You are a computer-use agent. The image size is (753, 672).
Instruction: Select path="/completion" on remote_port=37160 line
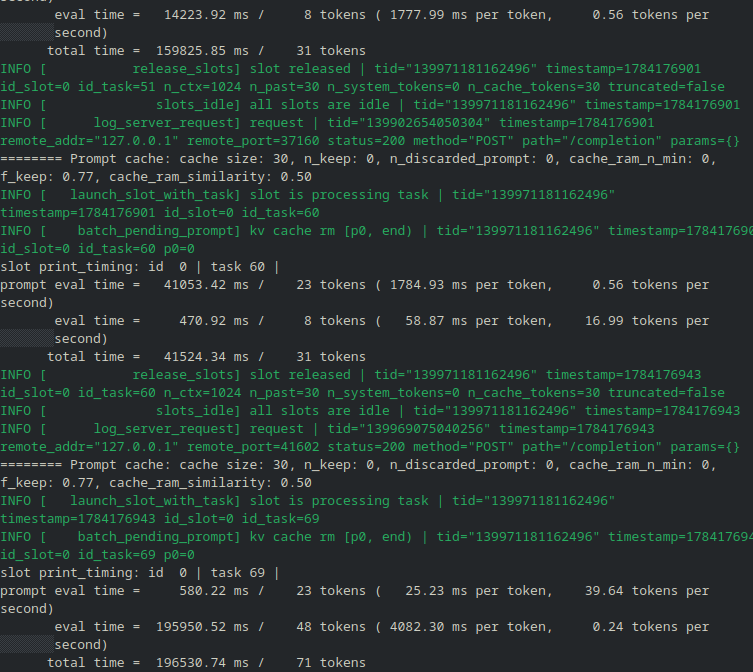click(592, 141)
